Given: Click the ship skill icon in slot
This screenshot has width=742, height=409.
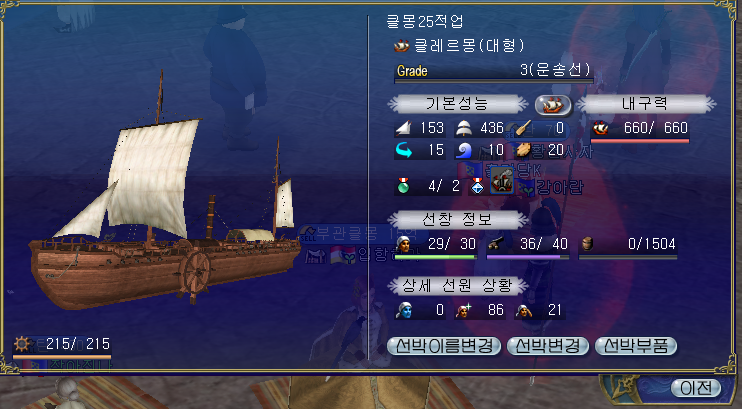Looking at the screenshot, I should tap(502, 183).
